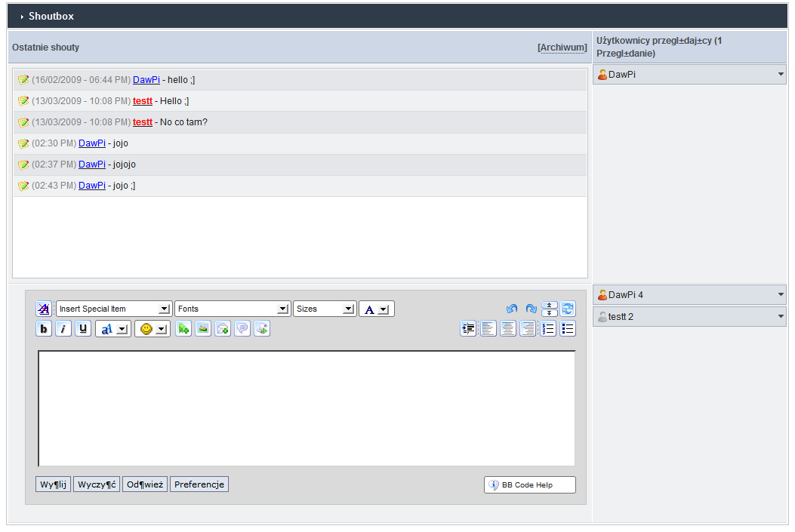Click the redo arrow icon
The height and width of the screenshot is (532, 795).
(x=532, y=309)
